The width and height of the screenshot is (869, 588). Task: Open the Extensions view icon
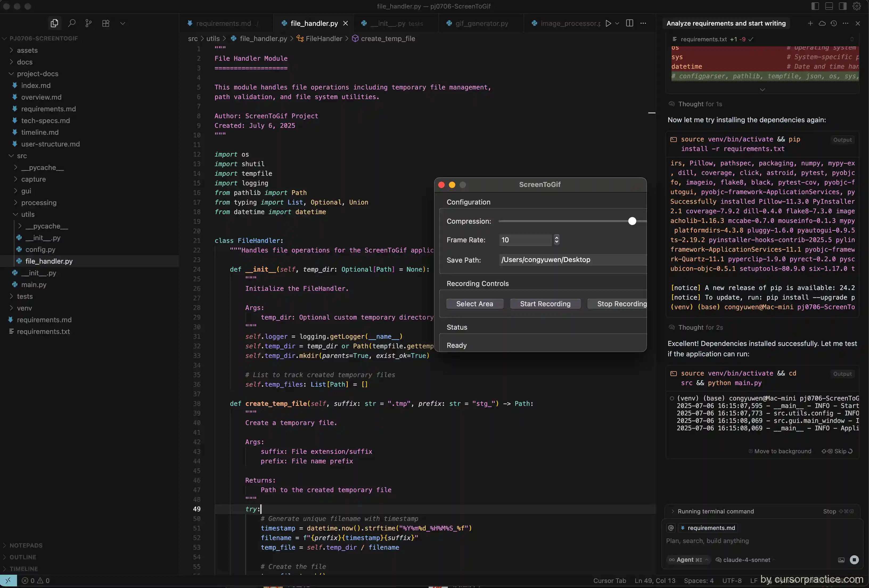coord(106,23)
